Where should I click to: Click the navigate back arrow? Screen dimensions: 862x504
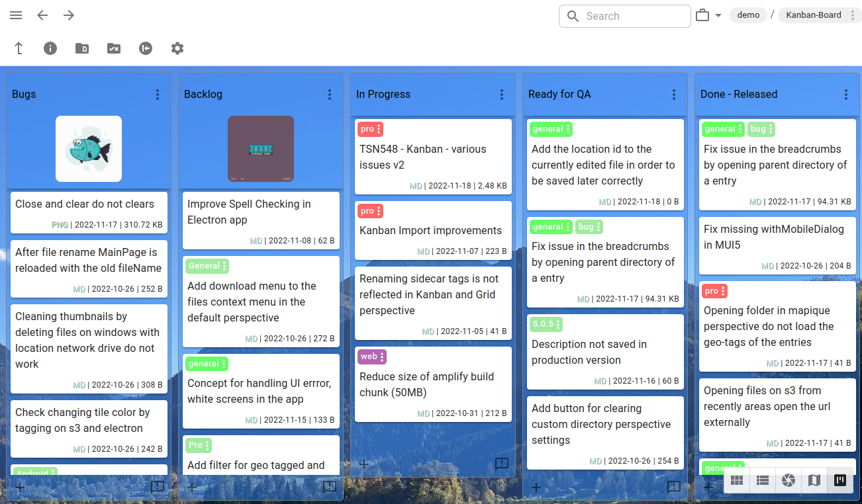click(x=42, y=15)
